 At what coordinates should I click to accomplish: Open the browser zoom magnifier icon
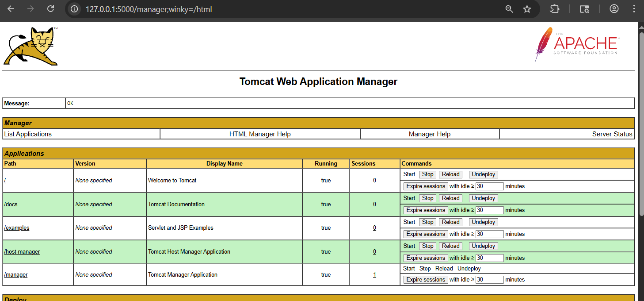tap(509, 9)
